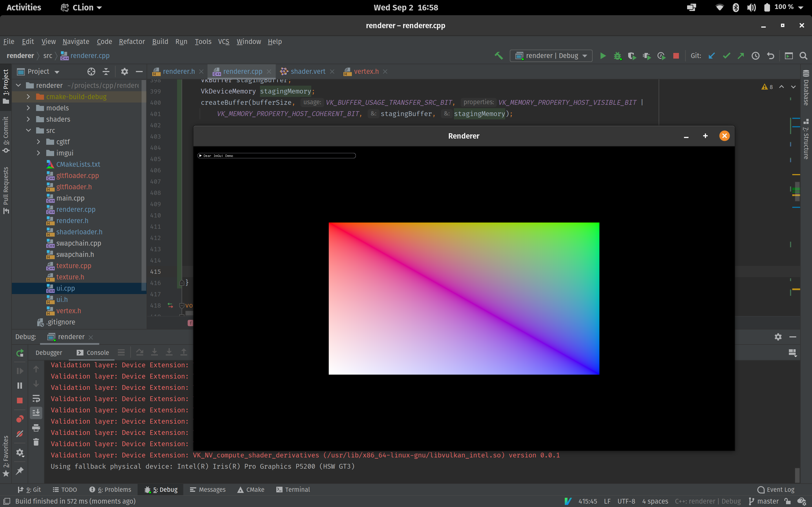Stop the process in main toolbar
The height and width of the screenshot is (507, 812).
coord(676,56)
